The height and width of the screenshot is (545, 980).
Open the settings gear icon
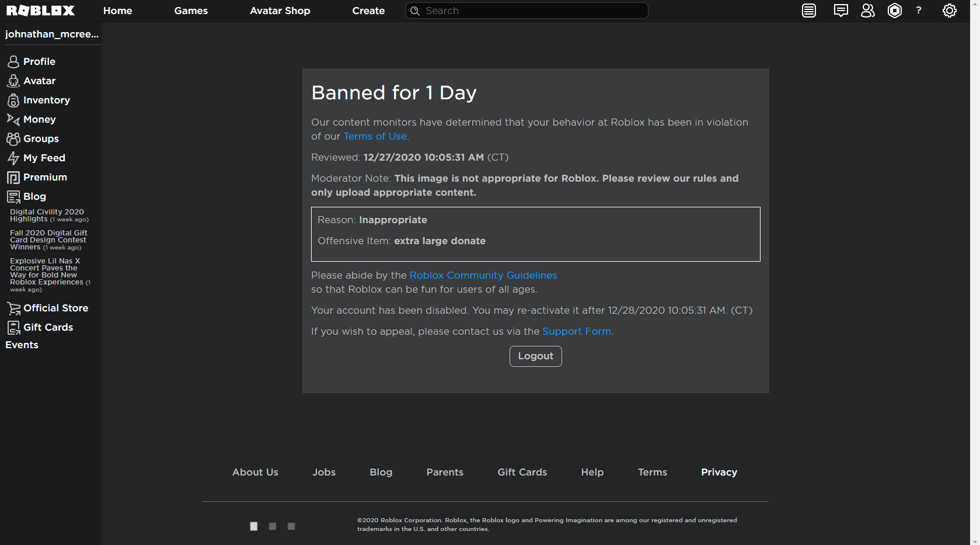tap(950, 11)
